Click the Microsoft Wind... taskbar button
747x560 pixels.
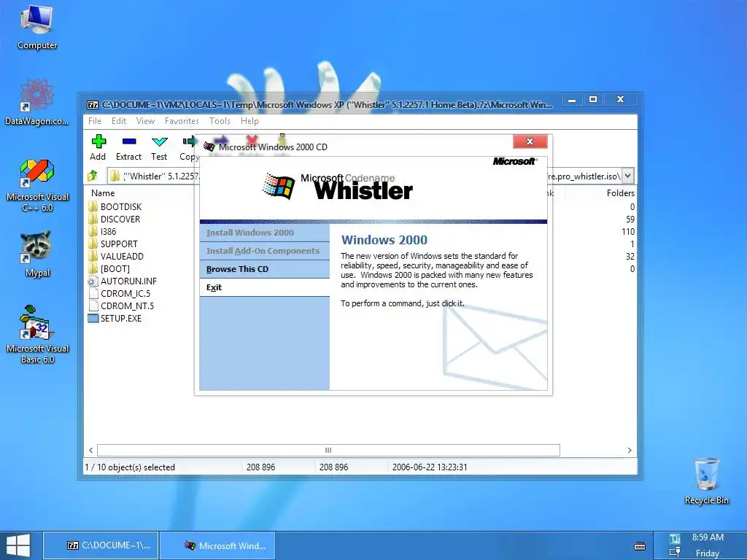point(217,545)
